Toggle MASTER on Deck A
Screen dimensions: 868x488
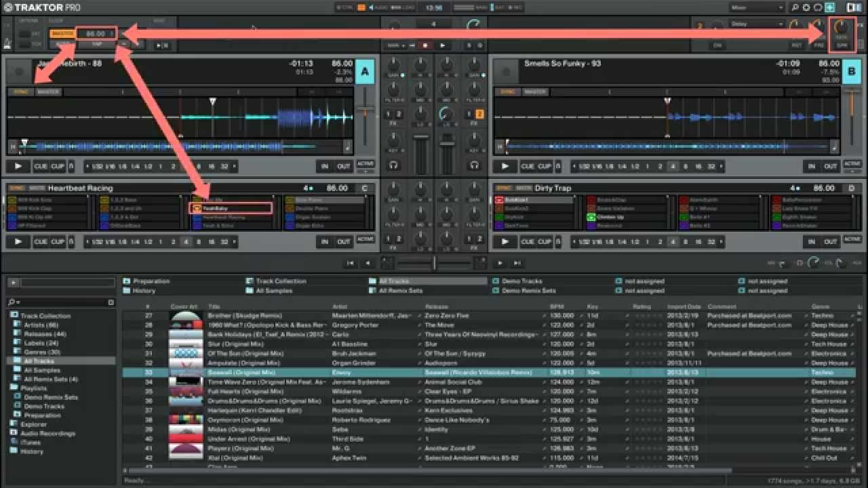point(48,91)
